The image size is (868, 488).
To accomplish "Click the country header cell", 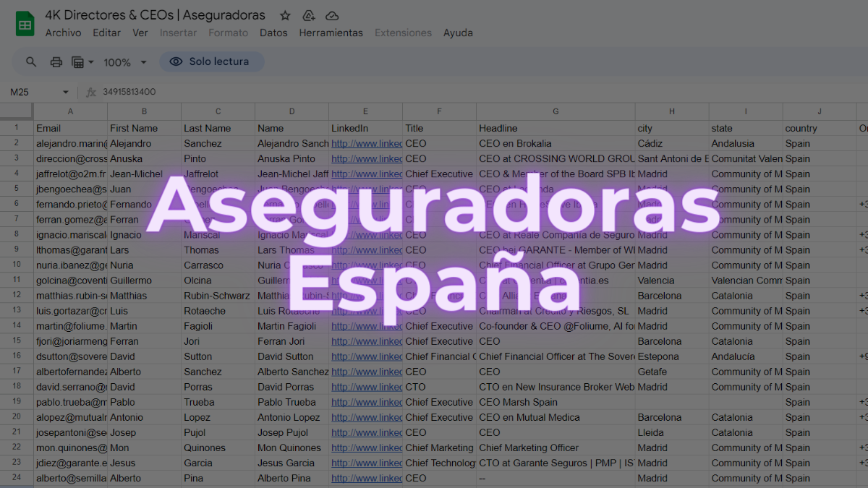I will click(x=820, y=128).
